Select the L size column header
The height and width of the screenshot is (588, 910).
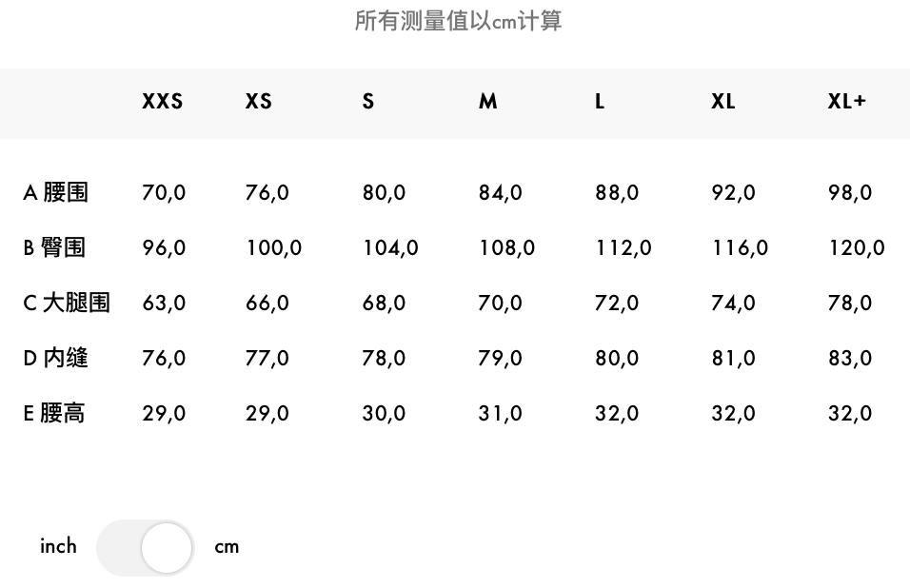(600, 102)
